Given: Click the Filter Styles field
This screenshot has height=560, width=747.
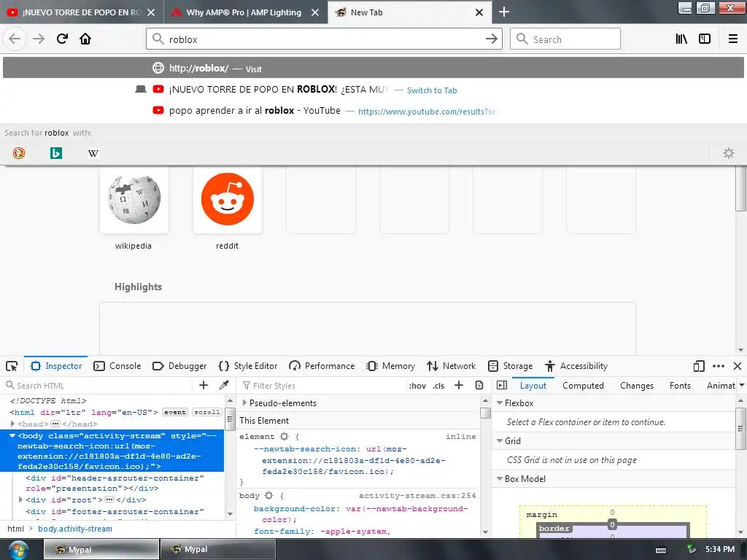Looking at the screenshot, I should pos(322,385).
